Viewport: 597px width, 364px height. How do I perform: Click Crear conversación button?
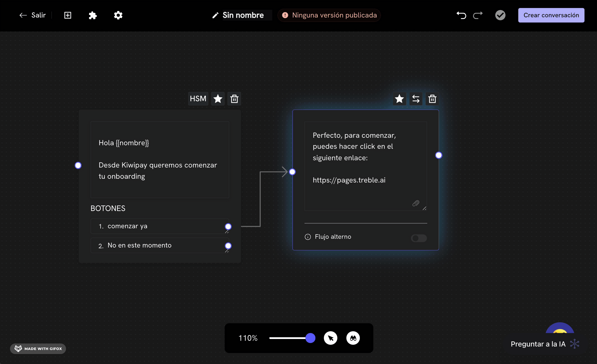(x=551, y=15)
